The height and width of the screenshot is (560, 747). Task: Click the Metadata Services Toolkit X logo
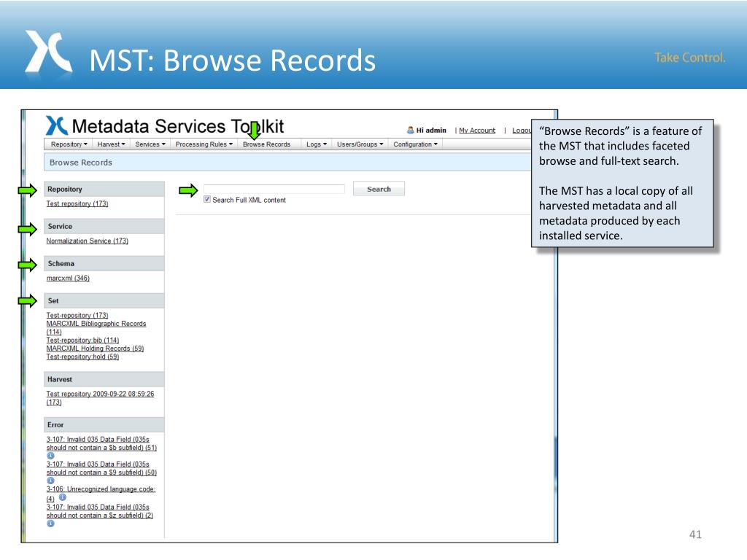click(x=56, y=125)
